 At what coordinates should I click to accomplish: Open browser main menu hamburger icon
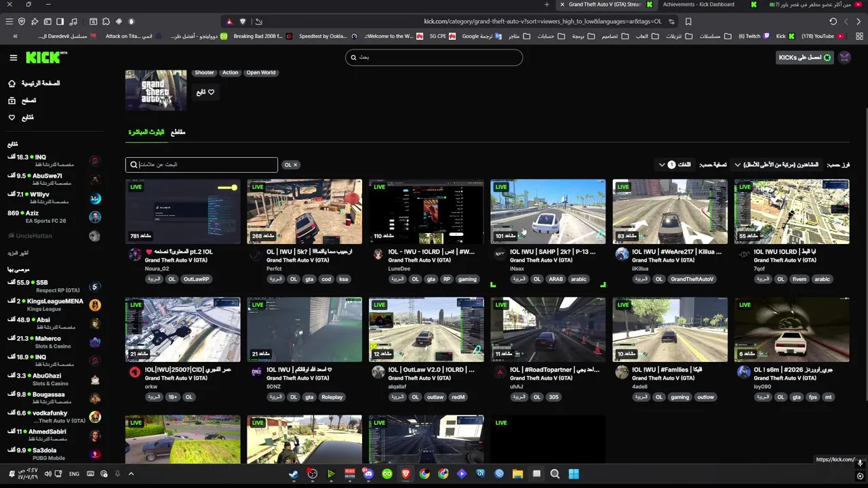tap(9, 21)
